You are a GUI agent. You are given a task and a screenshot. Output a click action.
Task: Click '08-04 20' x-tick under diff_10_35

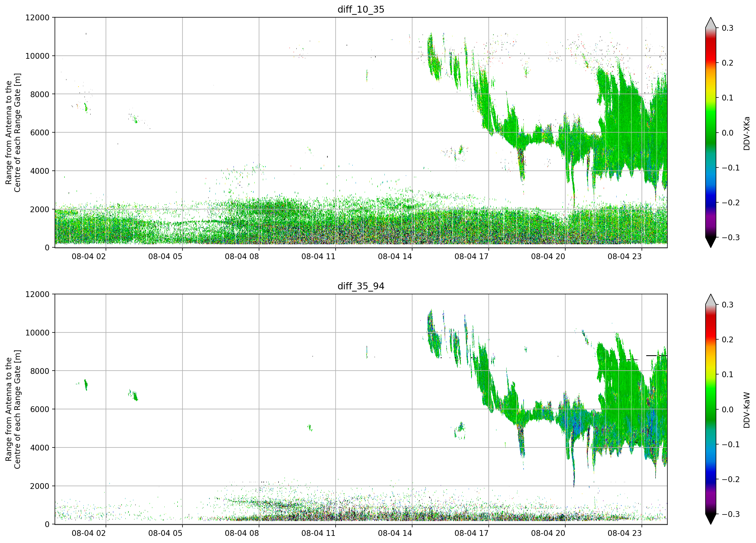(x=548, y=256)
